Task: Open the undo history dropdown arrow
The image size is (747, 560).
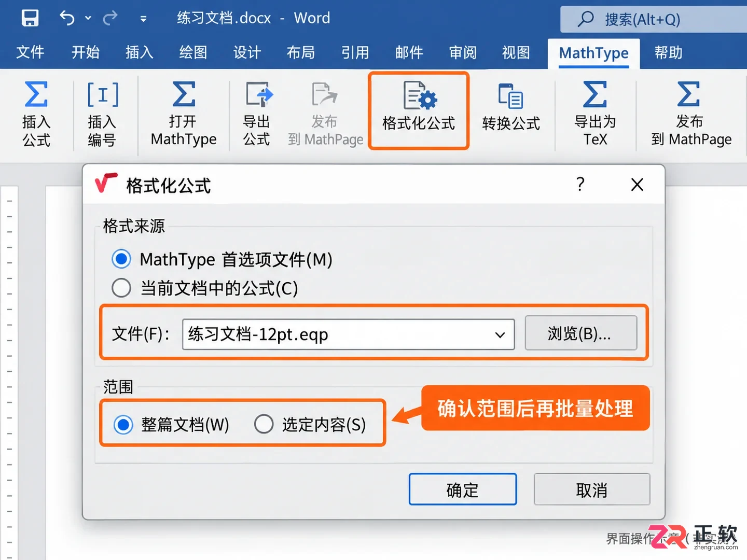Action: pyautogui.click(x=88, y=18)
